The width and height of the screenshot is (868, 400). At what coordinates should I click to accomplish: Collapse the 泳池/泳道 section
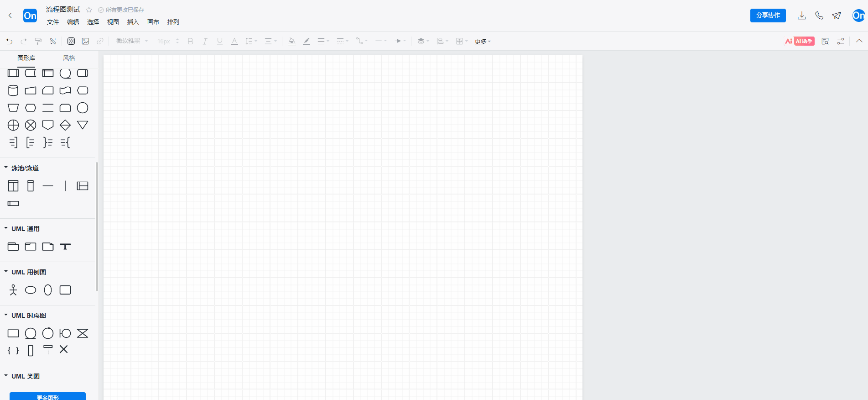pyautogui.click(x=6, y=168)
